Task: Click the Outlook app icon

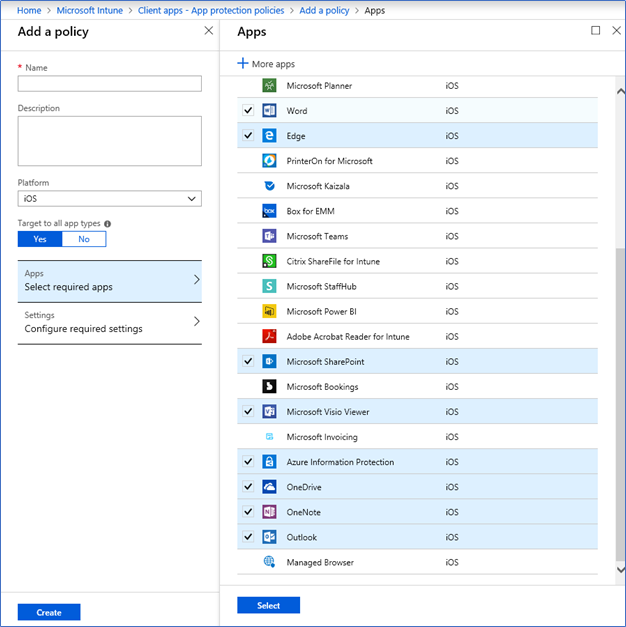Action: click(269, 537)
